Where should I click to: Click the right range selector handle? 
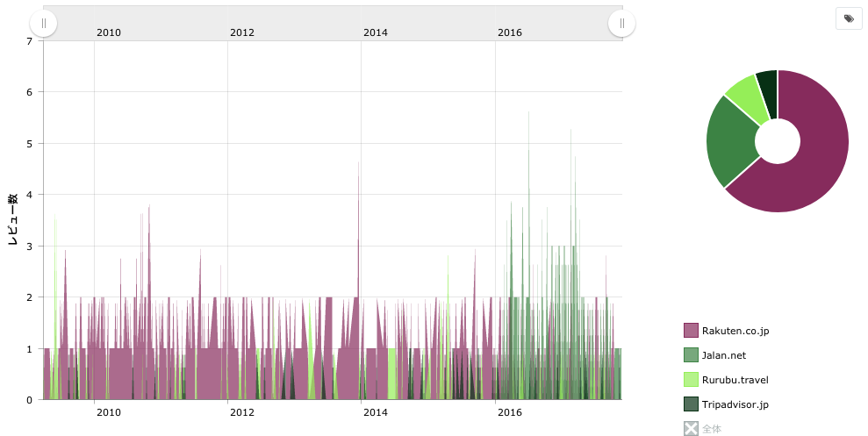pyautogui.click(x=621, y=24)
